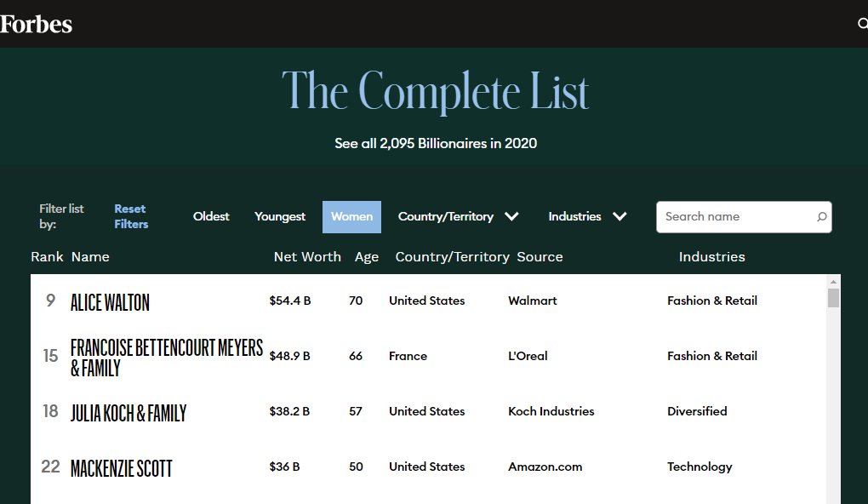Select Francoise Bettencourt Meyers & Family entry

(x=167, y=358)
